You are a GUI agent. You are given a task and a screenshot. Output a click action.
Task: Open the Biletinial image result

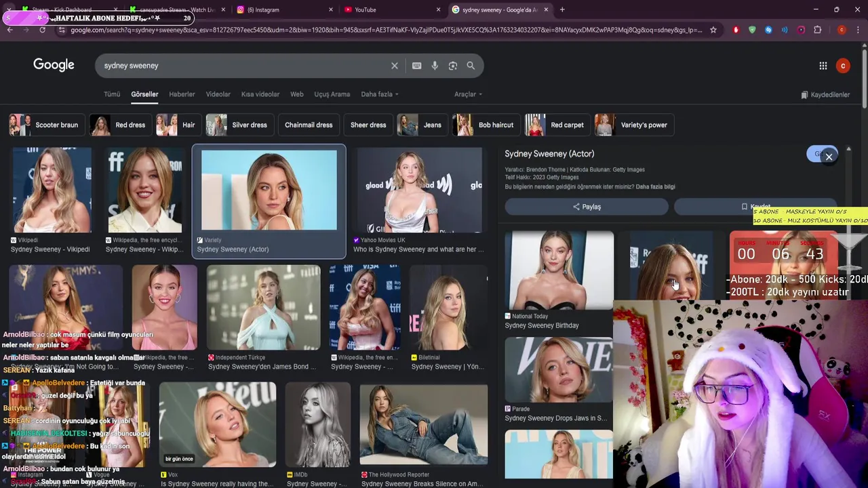(448, 308)
